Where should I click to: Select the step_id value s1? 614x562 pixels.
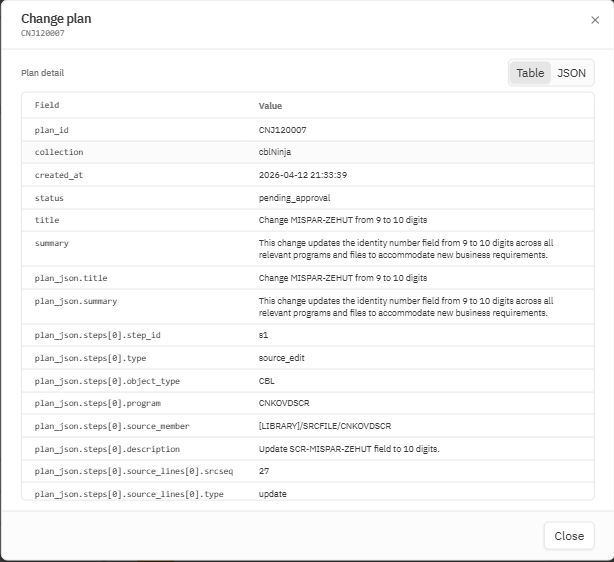[x=263, y=335]
